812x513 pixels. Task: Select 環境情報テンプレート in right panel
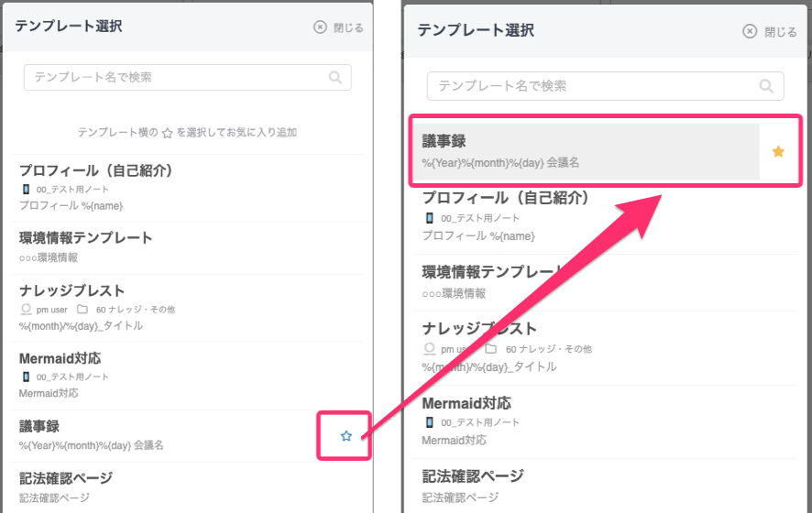click(492, 272)
